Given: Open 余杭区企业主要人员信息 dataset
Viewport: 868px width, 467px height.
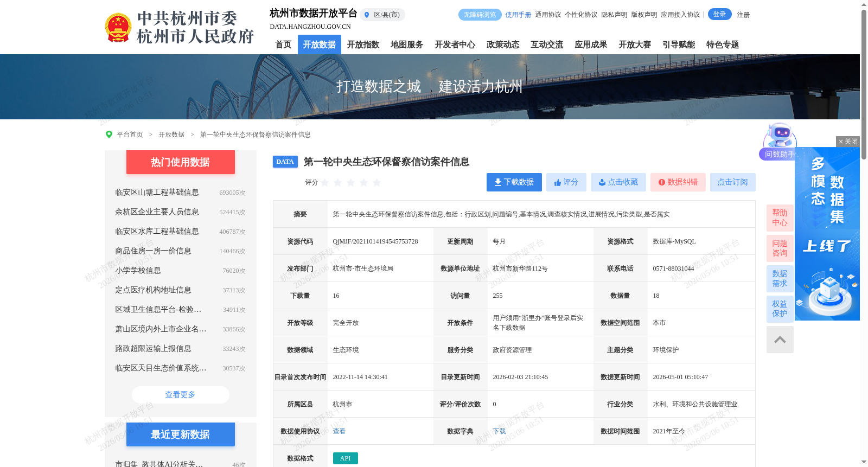Looking at the screenshot, I should pos(157,212).
